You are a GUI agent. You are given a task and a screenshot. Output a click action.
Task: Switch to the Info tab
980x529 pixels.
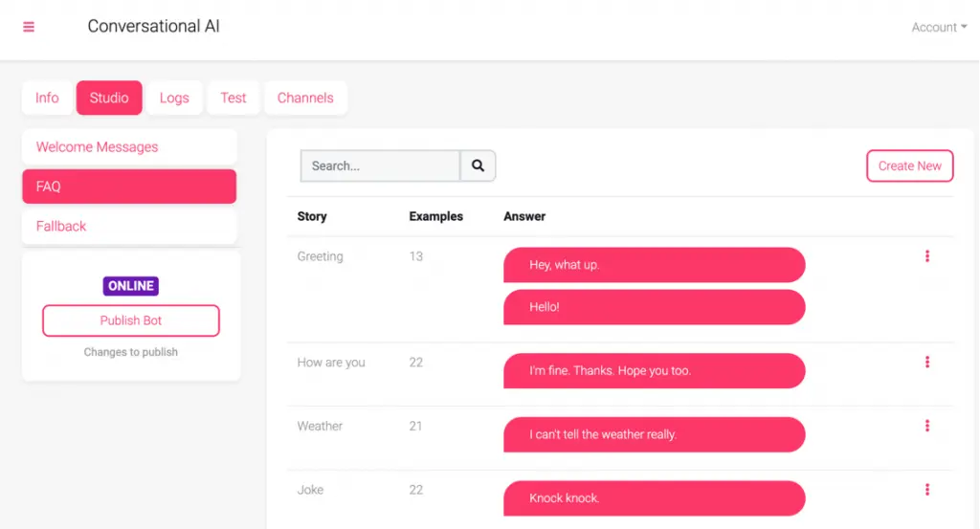(x=47, y=98)
